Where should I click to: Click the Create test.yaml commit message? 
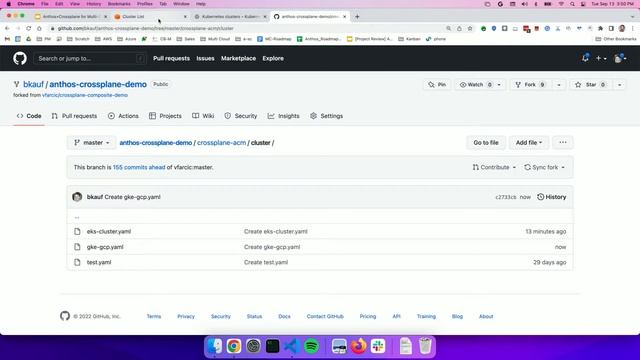(x=266, y=262)
